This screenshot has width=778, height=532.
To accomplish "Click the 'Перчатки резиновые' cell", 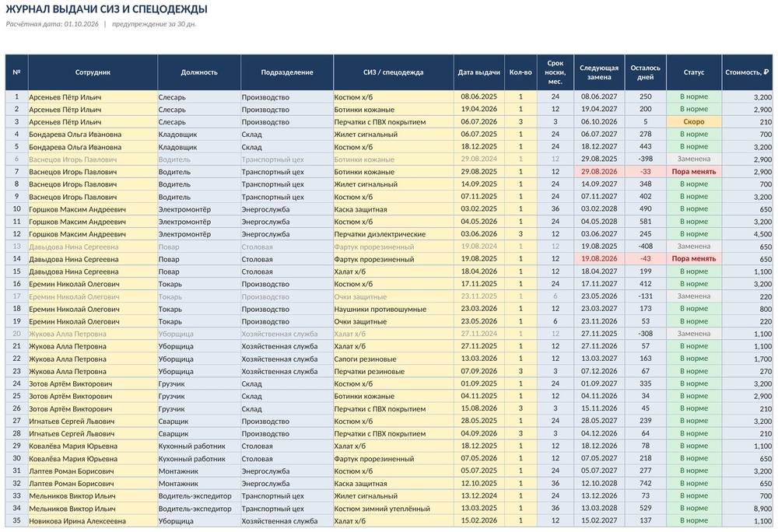I will coord(393,371).
